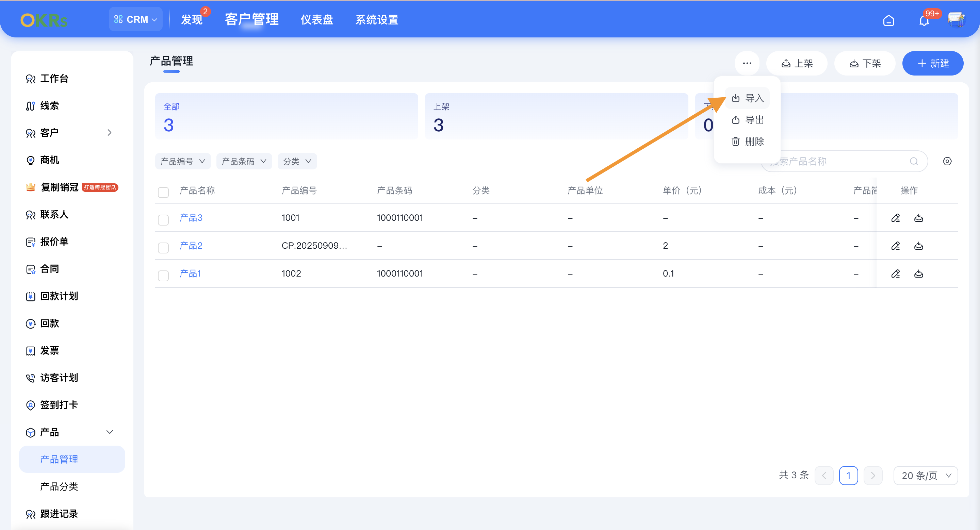Select 报价单 in the left sidebar

click(54, 242)
